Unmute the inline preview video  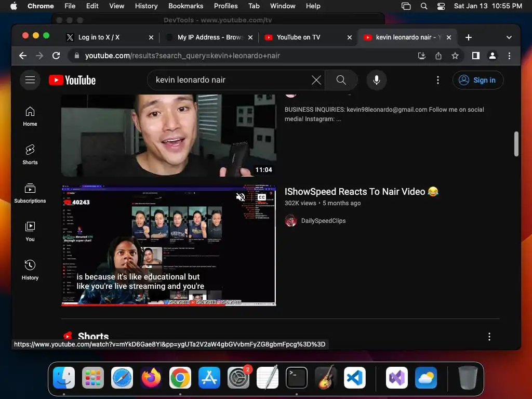pos(241,197)
